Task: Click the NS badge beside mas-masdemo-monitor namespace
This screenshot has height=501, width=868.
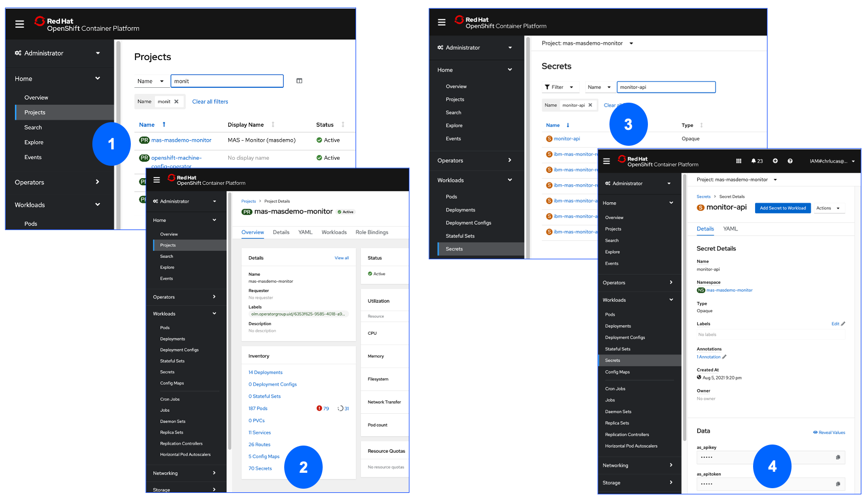Action: [x=701, y=291]
